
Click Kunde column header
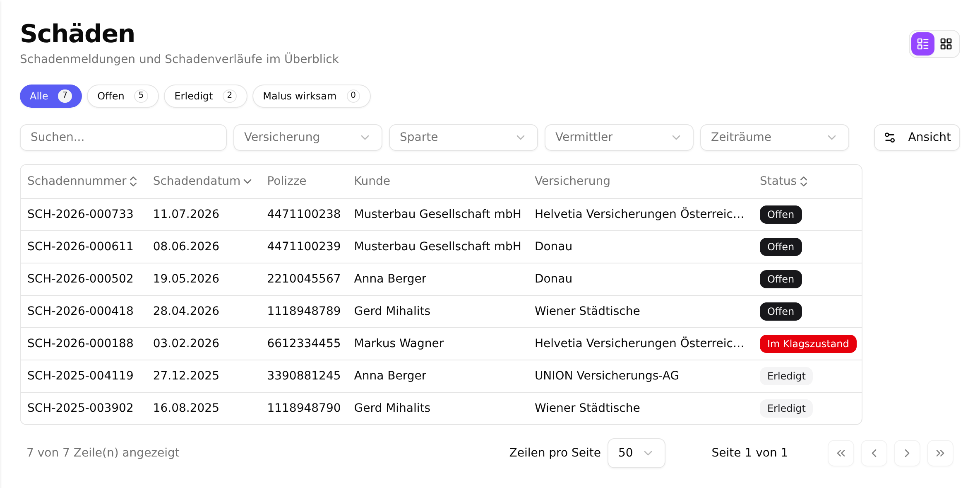pyautogui.click(x=372, y=181)
